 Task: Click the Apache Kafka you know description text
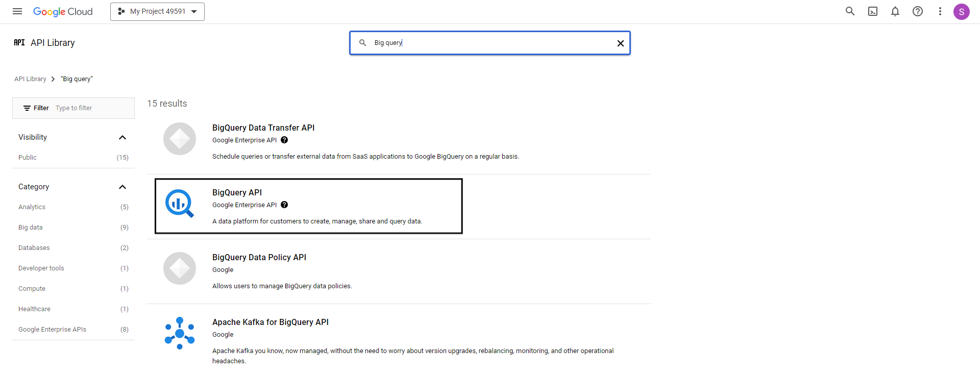(x=413, y=356)
